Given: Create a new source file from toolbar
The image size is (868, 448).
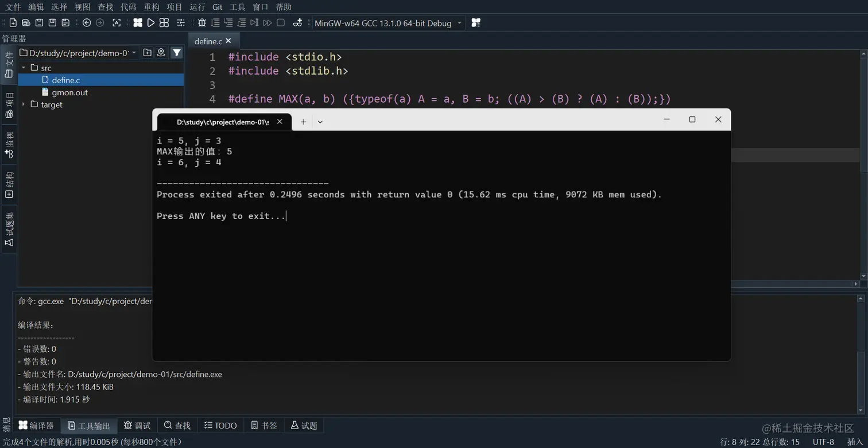Looking at the screenshot, I should [x=13, y=23].
